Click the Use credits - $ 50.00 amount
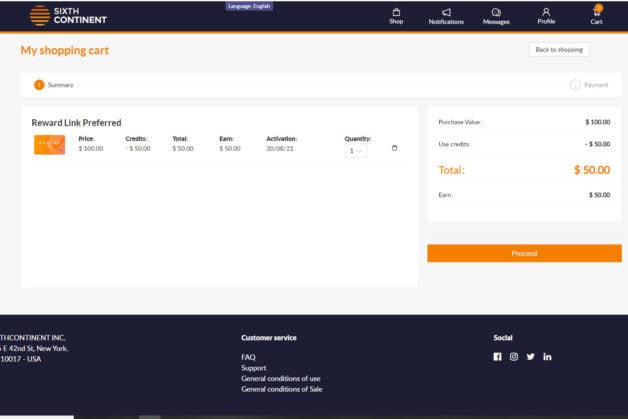This screenshot has width=628, height=419. coord(598,144)
